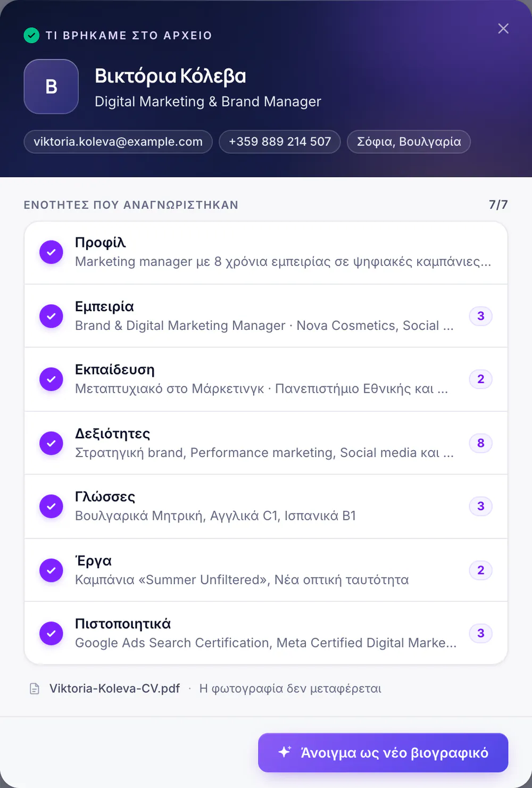The image size is (532, 788).
Task: Select the Εμπειρία section title
Action: pos(104,306)
